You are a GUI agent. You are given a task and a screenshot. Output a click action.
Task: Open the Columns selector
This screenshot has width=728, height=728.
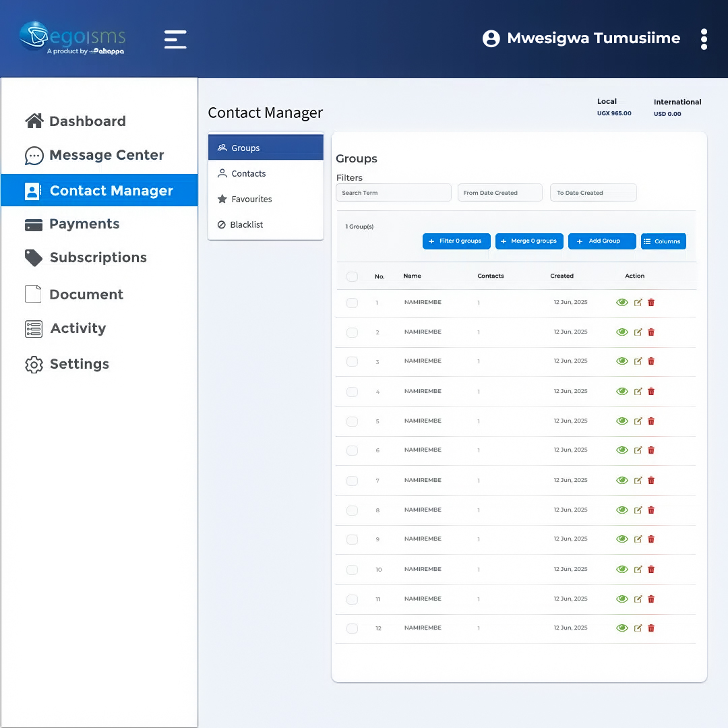(663, 241)
